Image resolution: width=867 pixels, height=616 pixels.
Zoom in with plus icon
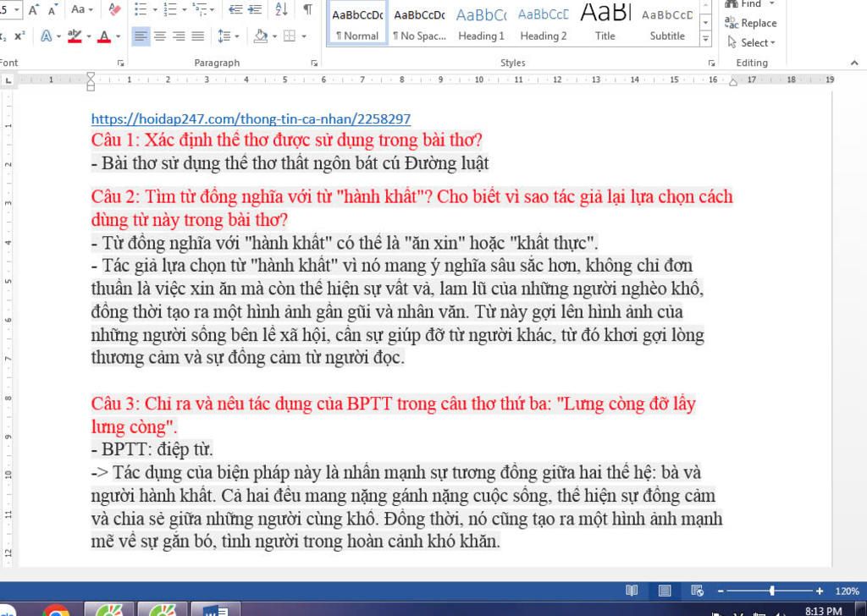tap(820, 591)
